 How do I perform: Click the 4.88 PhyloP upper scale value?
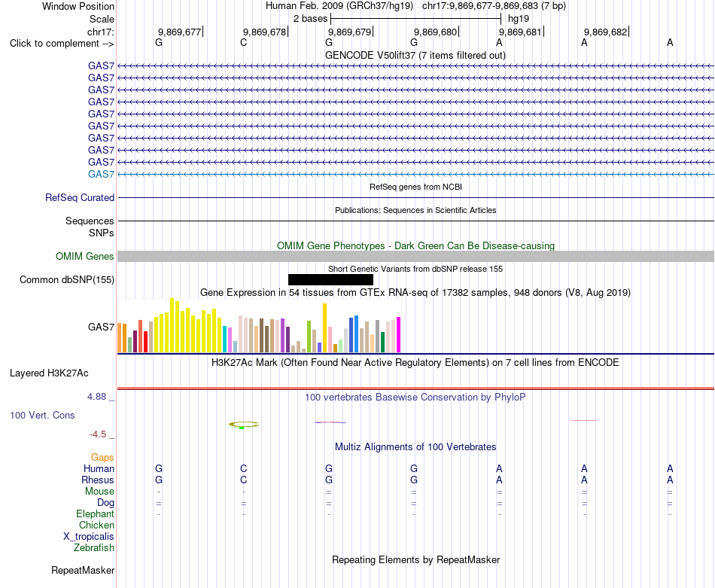coord(96,397)
